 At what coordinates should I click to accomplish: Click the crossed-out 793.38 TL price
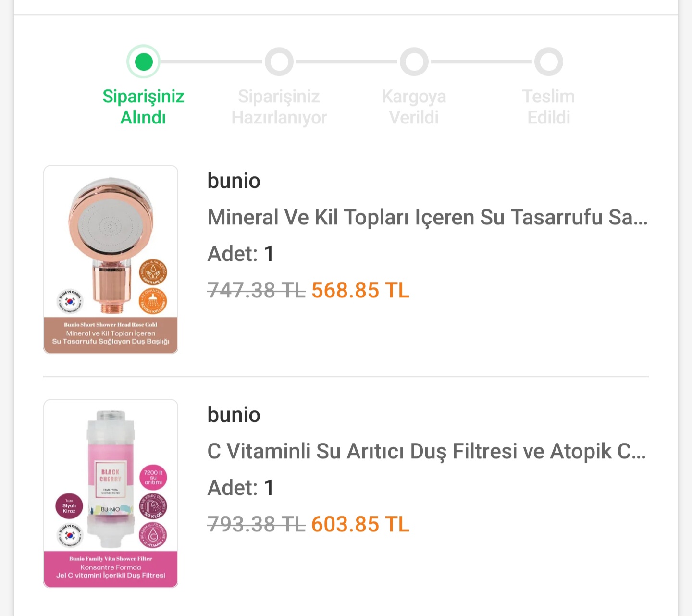pyautogui.click(x=256, y=524)
